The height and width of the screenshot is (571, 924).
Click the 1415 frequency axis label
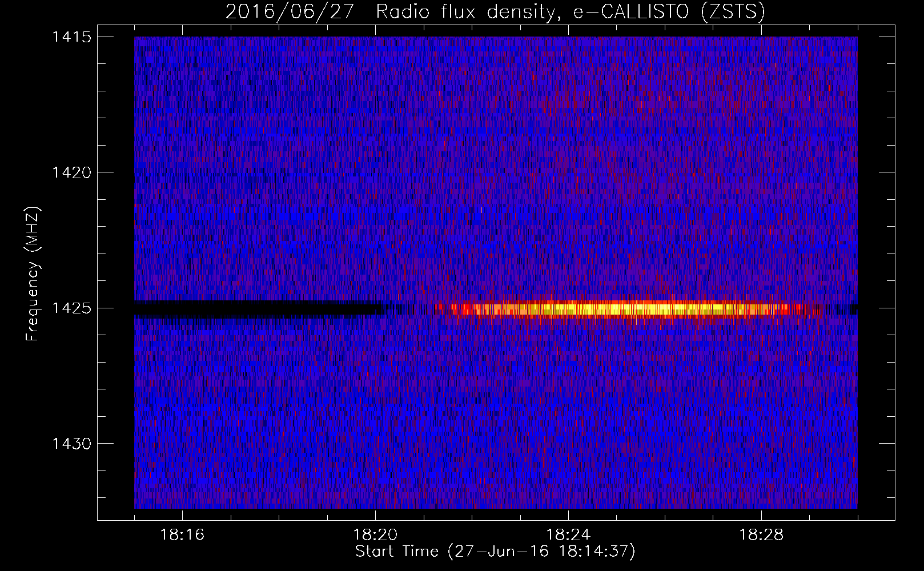[71, 37]
